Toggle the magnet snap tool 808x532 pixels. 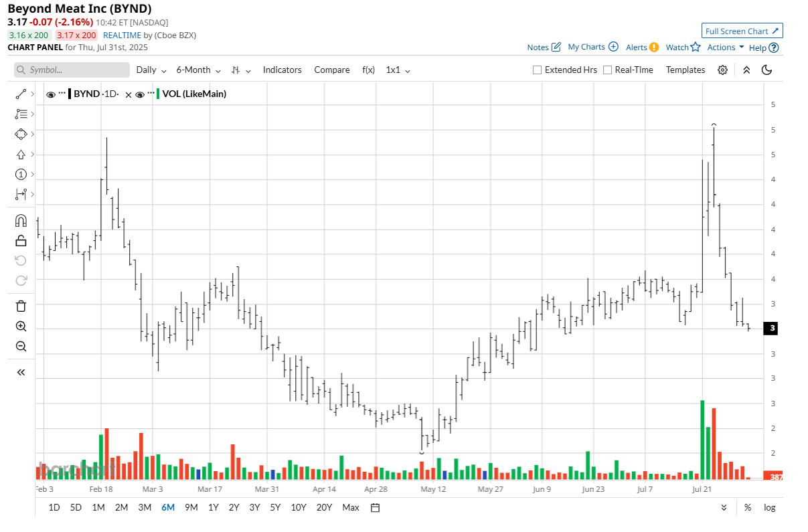(x=20, y=220)
